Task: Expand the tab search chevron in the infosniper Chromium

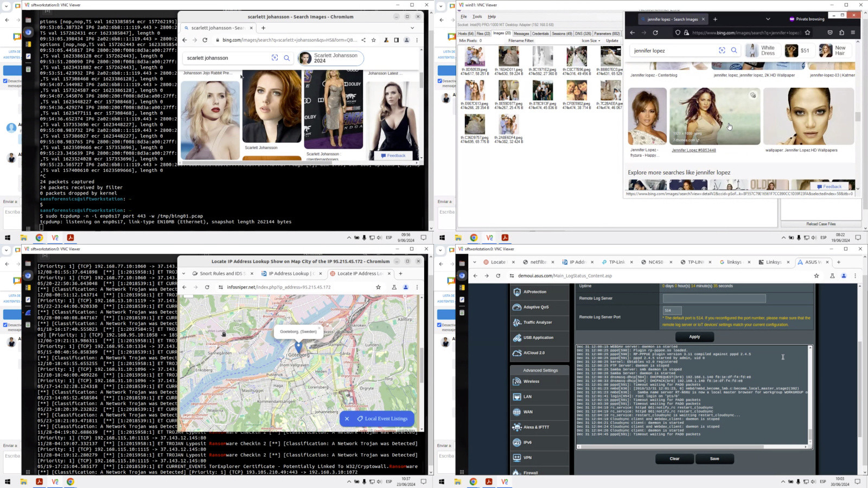Action: (183, 273)
